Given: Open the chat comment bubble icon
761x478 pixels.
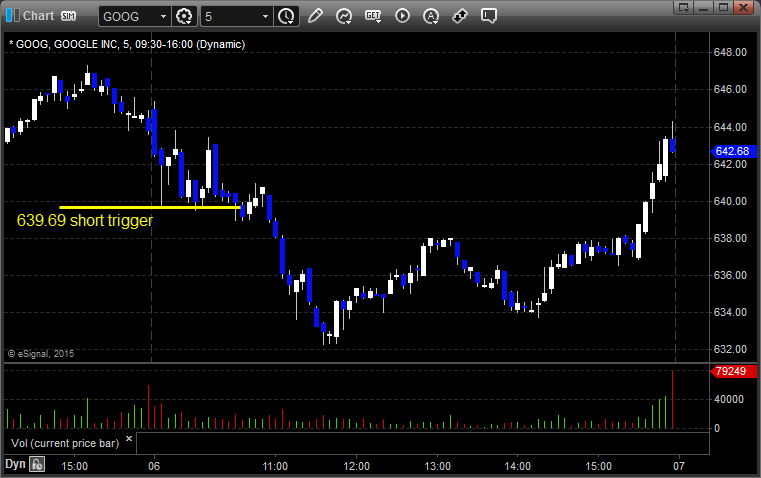Looking at the screenshot, I should click(489, 16).
